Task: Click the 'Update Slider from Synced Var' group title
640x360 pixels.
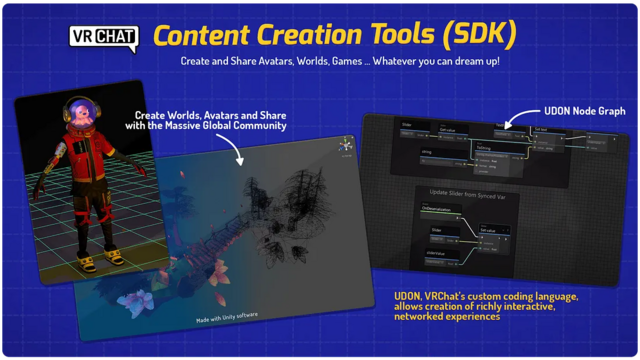Action: (x=467, y=194)
